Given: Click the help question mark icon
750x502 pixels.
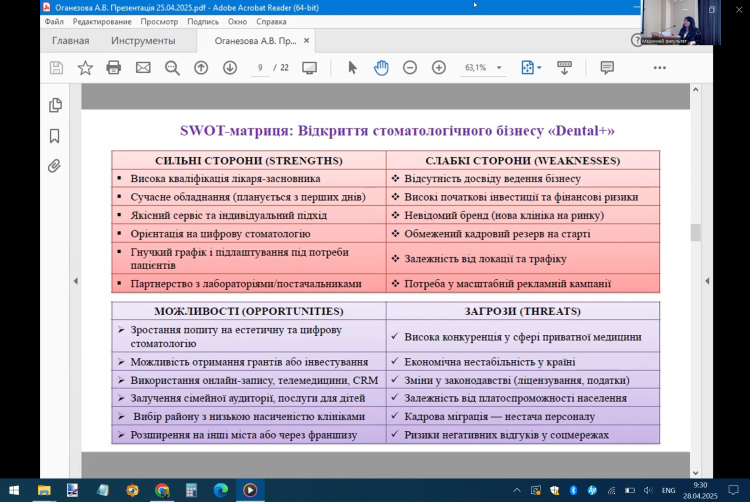Looking at the screenshot, I should tap(637, 40).
